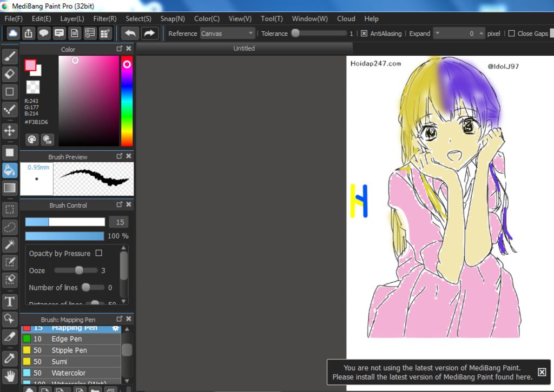Viewport: 554px width, 392px height.
Task: Select the Hand tool
Action: coord(10,376)
